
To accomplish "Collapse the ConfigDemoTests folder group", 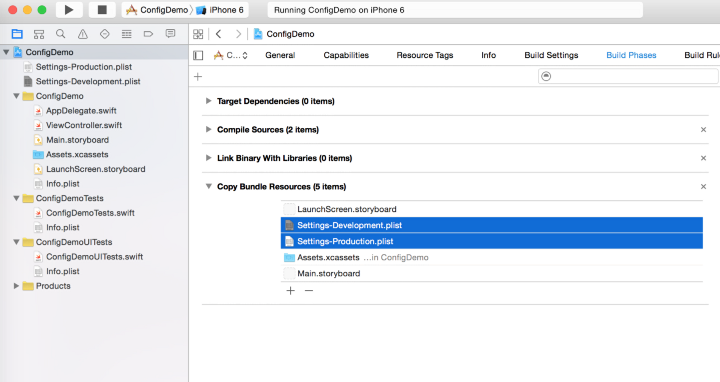I will 17,198.
